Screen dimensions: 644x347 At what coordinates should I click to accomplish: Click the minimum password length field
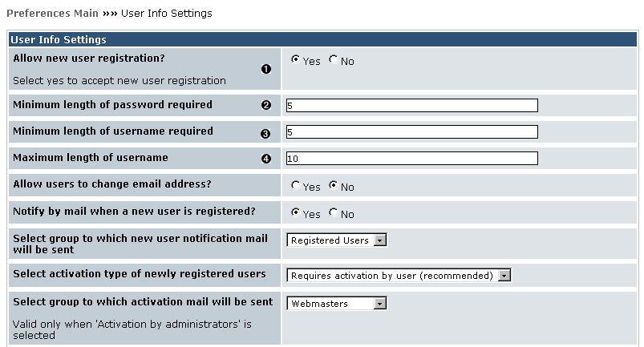coord(411,105)
